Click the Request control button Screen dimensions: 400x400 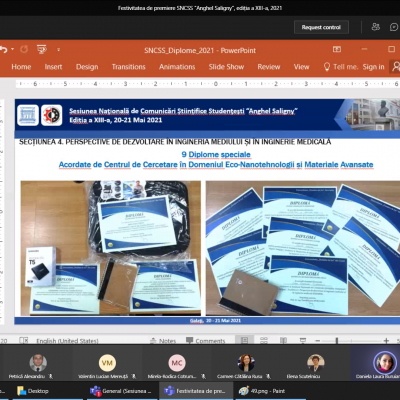(321, 27)
